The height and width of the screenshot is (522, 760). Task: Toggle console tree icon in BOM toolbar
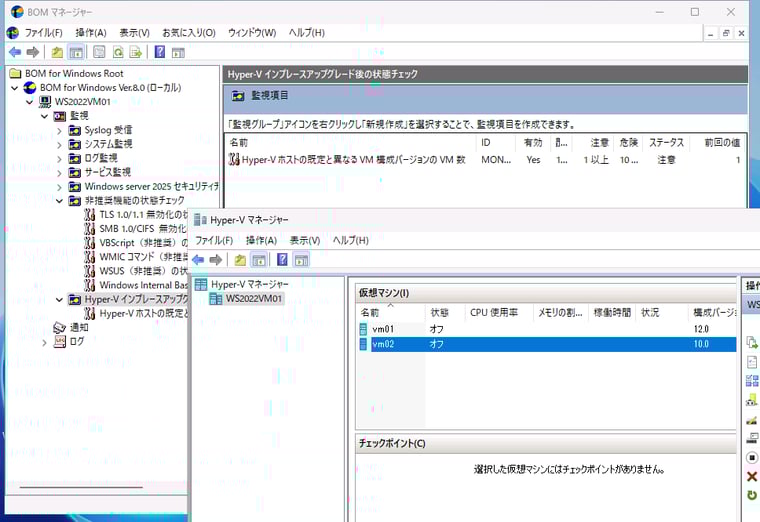tap(76, 52)
